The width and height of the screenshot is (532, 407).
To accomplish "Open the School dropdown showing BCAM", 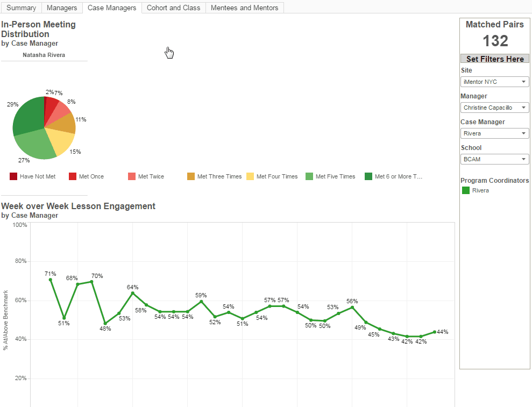I will 495,159.
